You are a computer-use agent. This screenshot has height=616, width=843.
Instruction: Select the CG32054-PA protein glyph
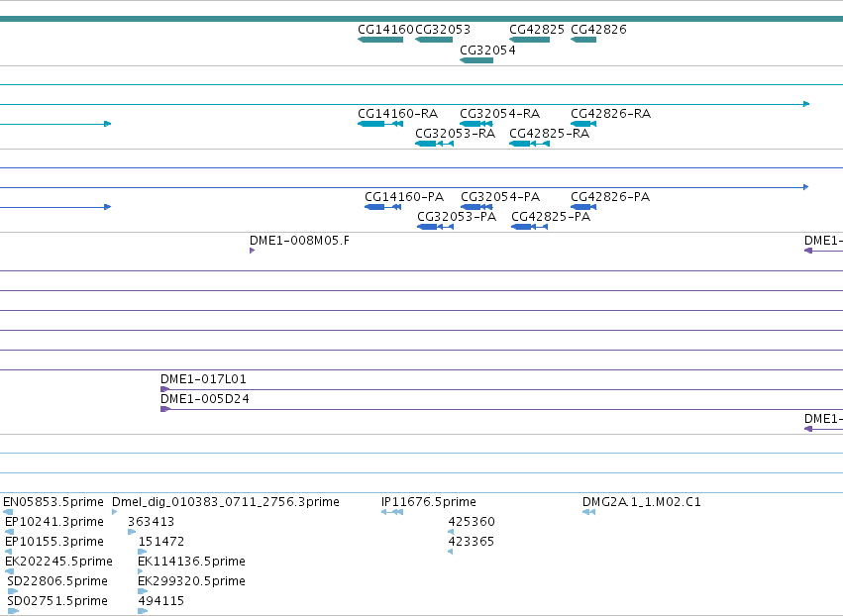(476, 207)
